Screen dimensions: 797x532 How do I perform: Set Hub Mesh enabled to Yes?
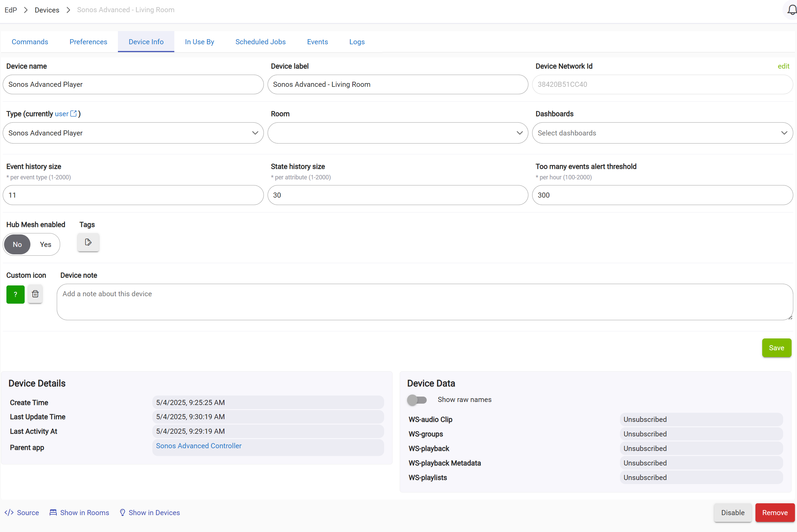tap(46, 244)
